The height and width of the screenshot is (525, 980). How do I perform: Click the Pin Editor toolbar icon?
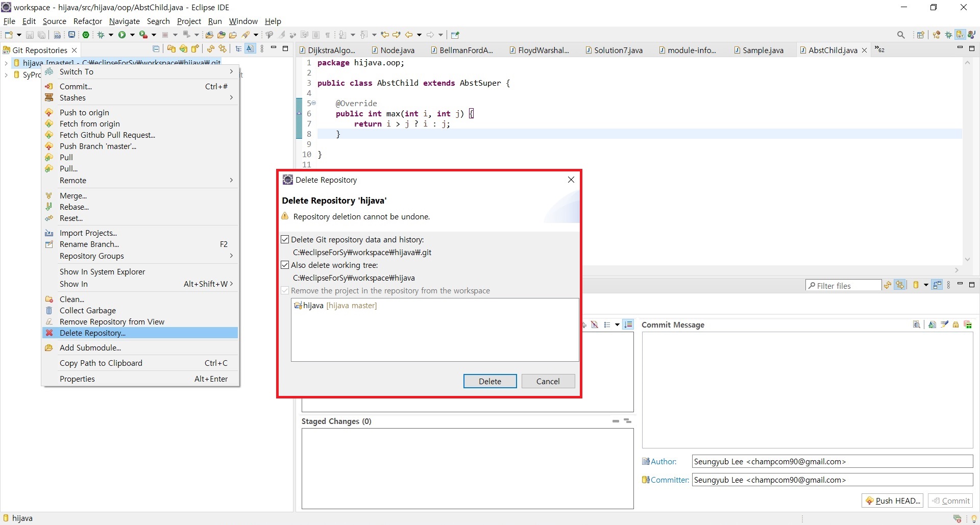tap(455, 35)
